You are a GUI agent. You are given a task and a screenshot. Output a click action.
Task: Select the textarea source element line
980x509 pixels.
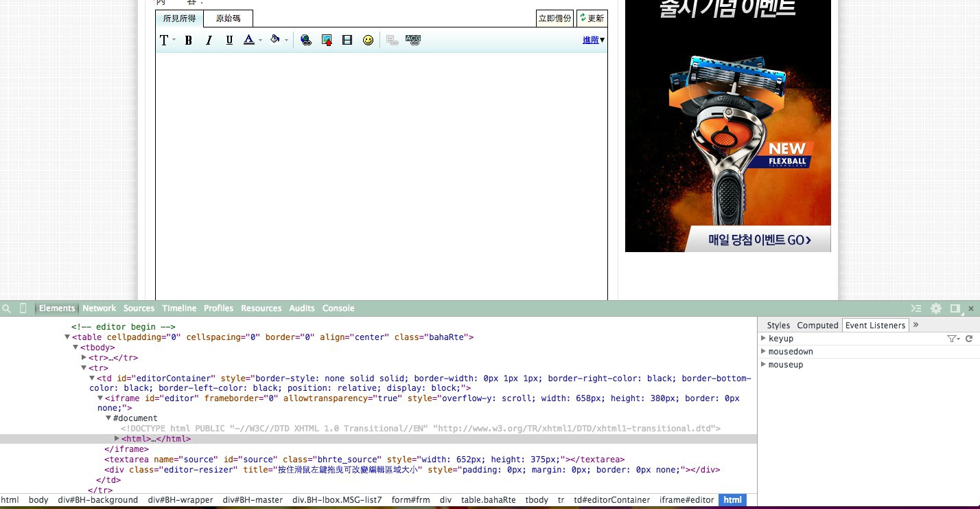click(364, 460)
